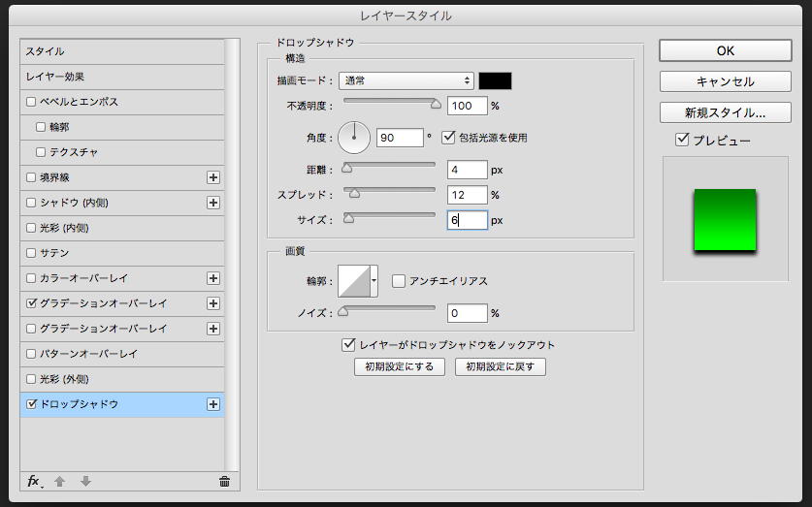The width and height of the screenshot is (812, 507).
Task: Click 新規スタイル... button
Action: pyautogui.click(x=726, y=112)
